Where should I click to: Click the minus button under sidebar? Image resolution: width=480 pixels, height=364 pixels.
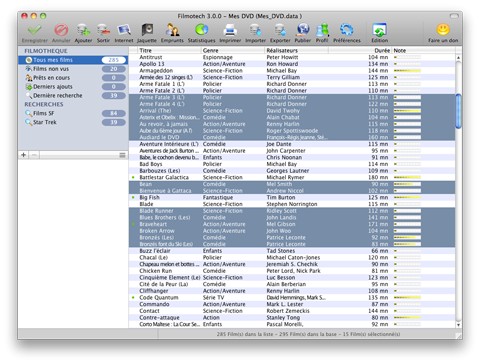point(34,155)
